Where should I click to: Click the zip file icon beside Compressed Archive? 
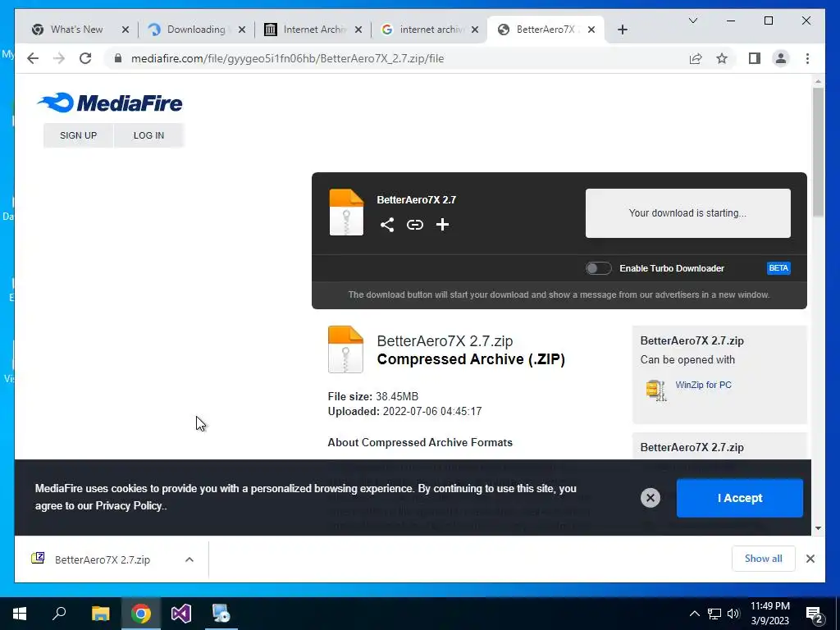pyautogui.click(x=345, y=349)
